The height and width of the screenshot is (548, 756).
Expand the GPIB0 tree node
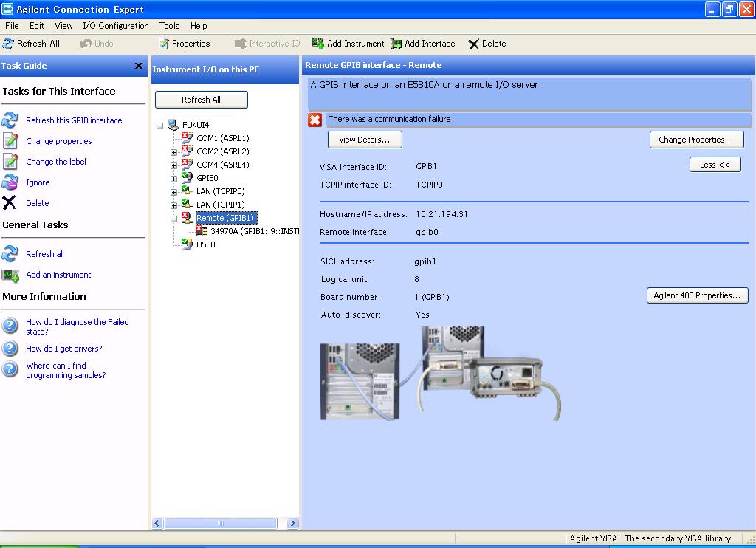coord(173,179)
